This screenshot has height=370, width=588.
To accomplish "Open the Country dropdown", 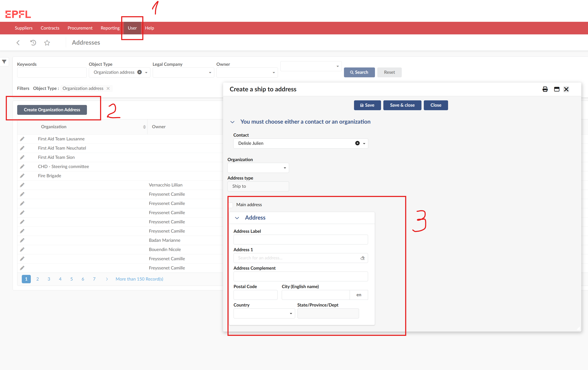I will [264, 313].
